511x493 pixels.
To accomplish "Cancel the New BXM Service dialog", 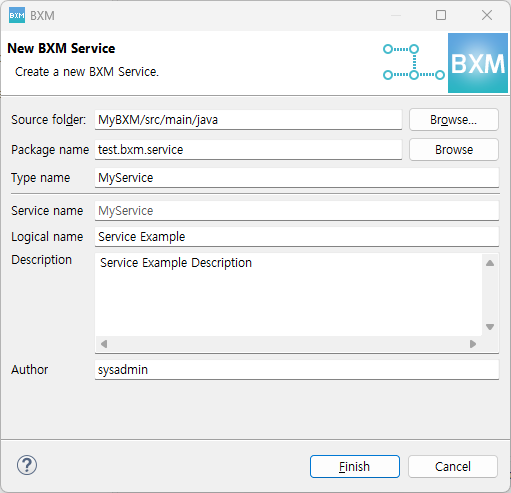I will click(453, 466).
